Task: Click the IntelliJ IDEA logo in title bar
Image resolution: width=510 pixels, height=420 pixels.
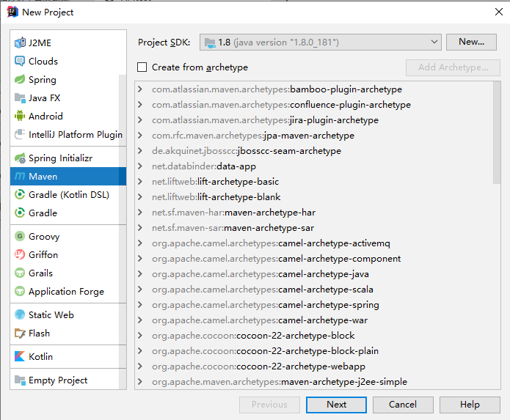Action: point(12,12)
